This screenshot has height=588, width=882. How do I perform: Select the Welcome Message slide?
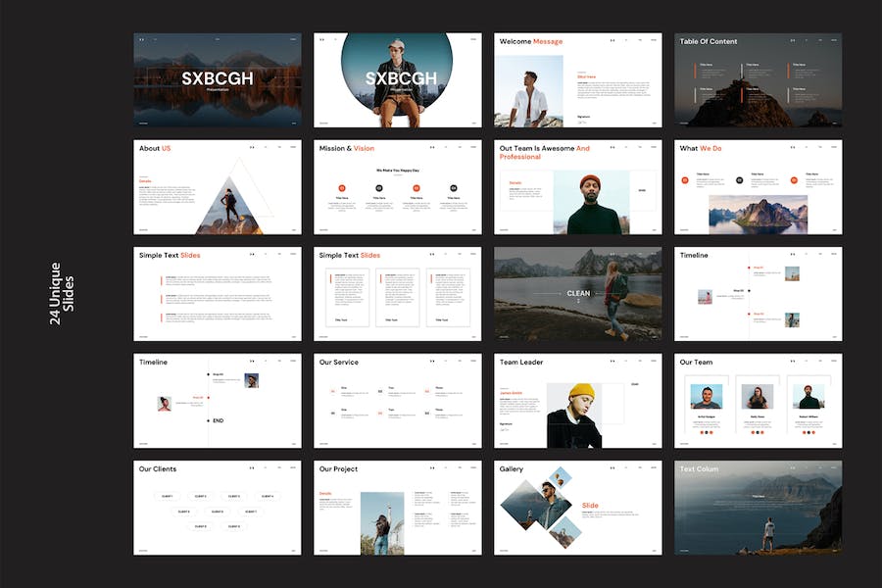click(x=577, y=80)
